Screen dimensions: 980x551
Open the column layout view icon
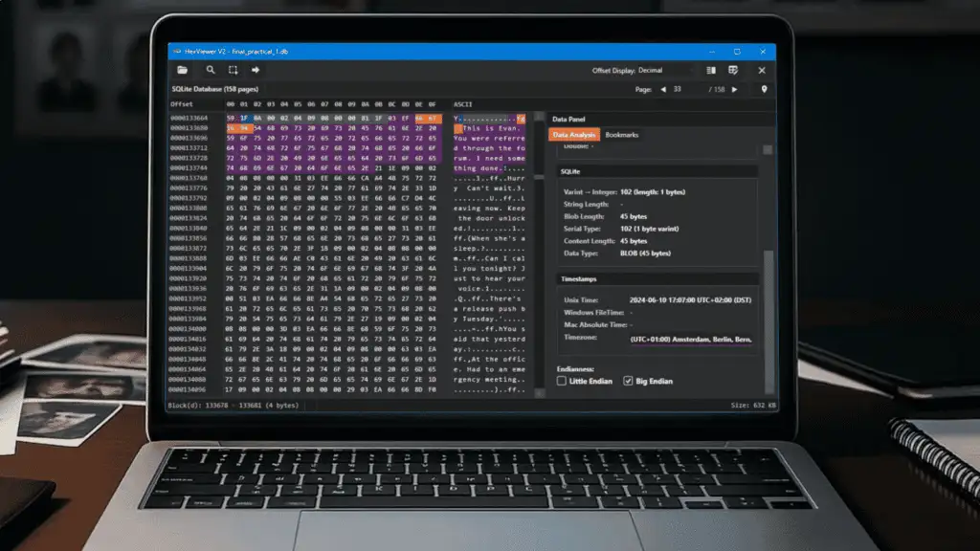709,70
